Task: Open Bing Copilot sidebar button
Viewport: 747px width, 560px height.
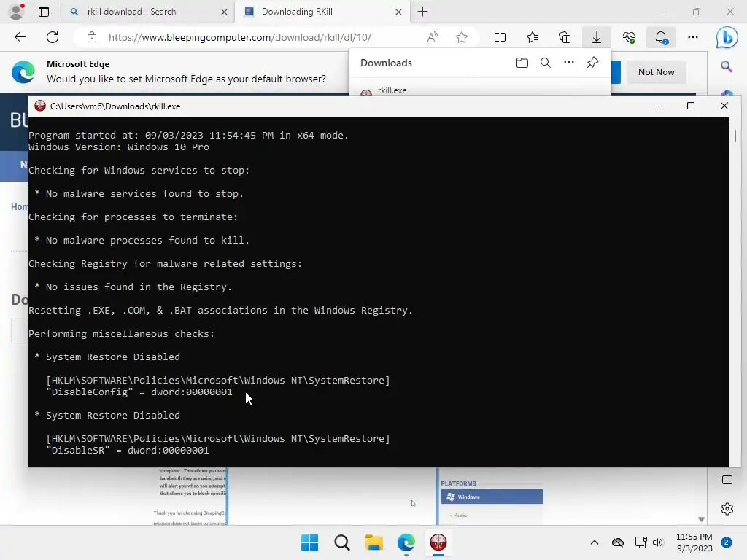Action: click(727, 38)
